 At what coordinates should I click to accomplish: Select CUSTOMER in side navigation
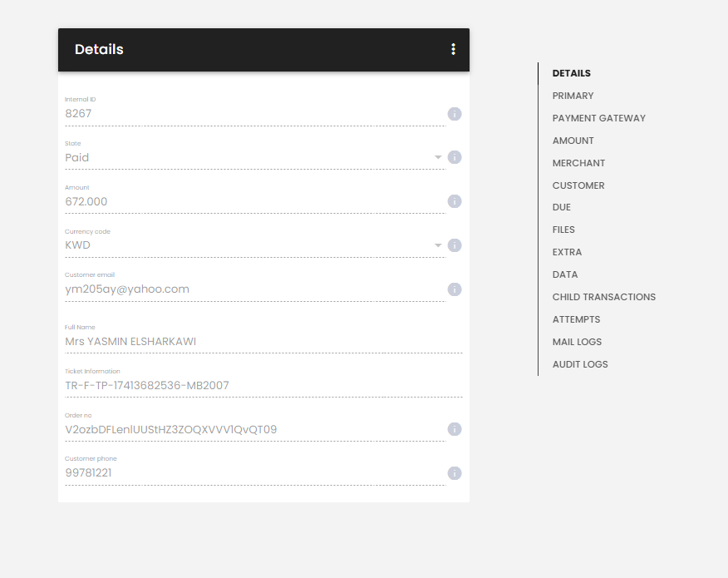point(578,185)
